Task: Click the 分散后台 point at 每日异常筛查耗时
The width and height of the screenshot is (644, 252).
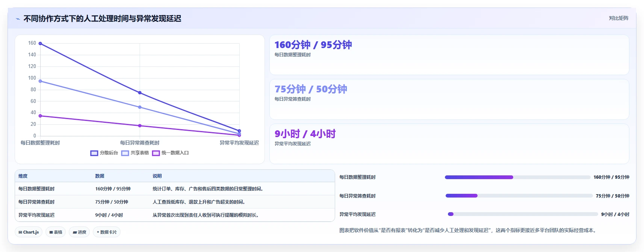Action: pyautogui.click(x=140, y=93)
